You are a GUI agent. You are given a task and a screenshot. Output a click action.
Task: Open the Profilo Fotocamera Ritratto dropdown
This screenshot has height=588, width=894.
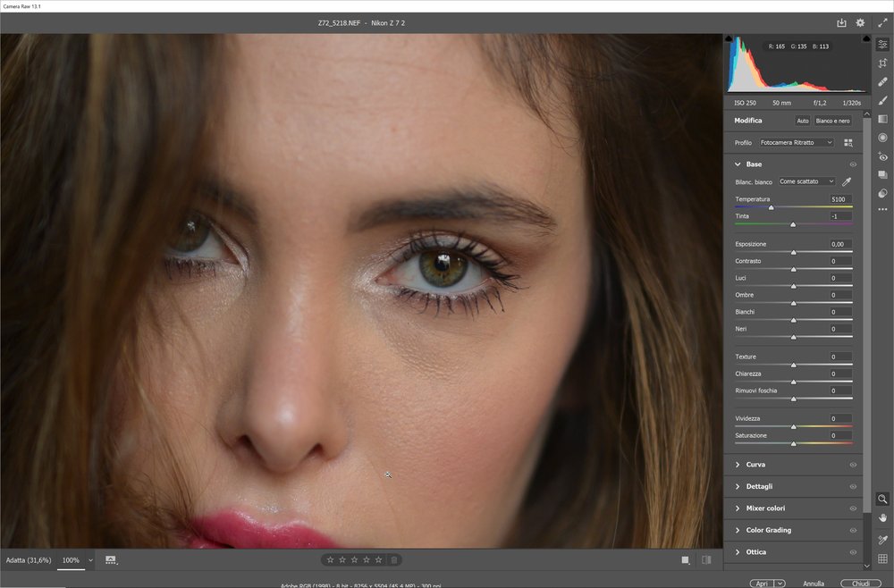point(796,142)
